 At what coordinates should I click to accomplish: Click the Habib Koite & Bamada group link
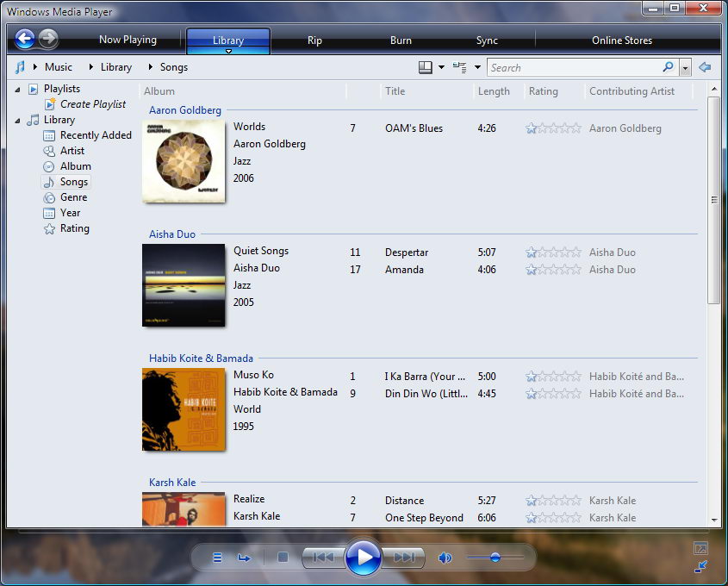(x=201, y=358)
